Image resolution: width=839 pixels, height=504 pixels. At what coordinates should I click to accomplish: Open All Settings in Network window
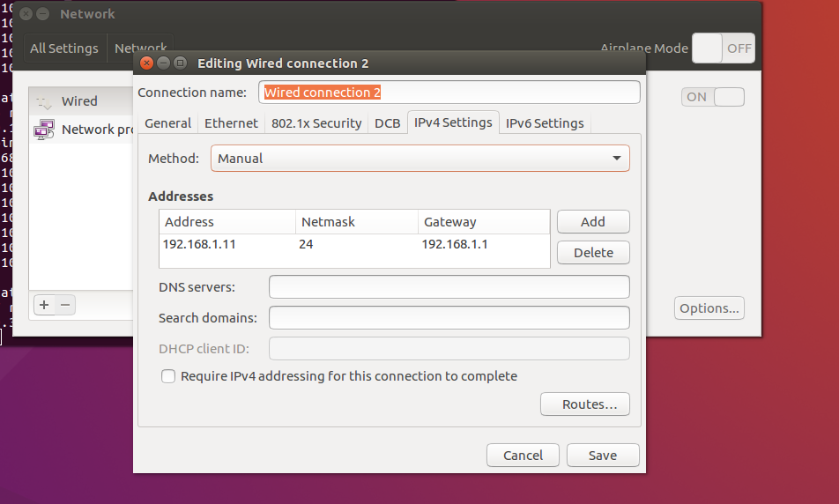pos(64,48)
